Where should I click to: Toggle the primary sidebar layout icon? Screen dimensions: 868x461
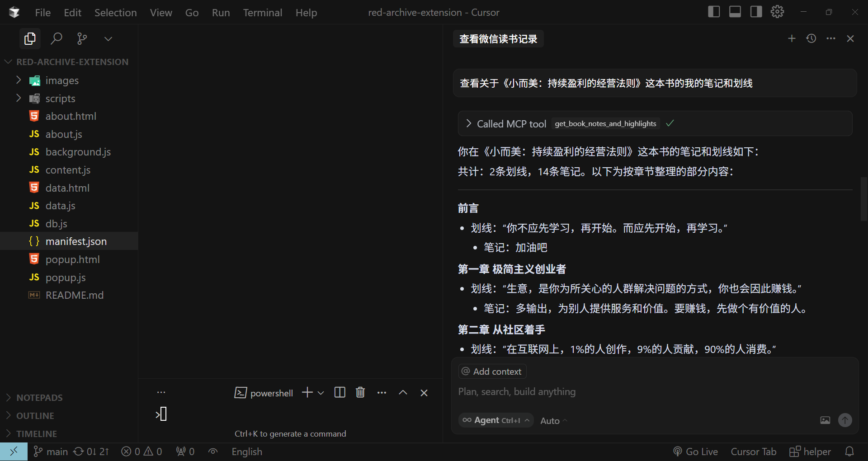[x=714, y=12]
